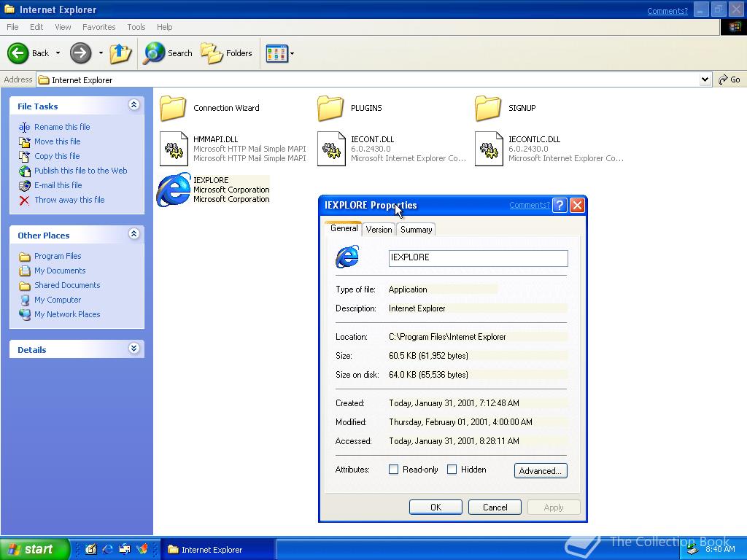Screen dimensions: 747x560
Task: Select the IECONT.DLL file icon
Action: click(x=331, y=149)
